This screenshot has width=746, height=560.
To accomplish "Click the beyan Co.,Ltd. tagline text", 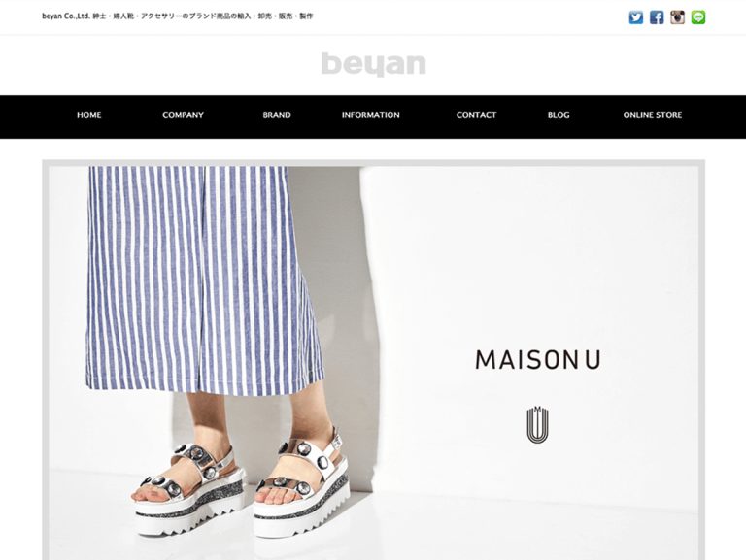I will (x=178, y=16).
